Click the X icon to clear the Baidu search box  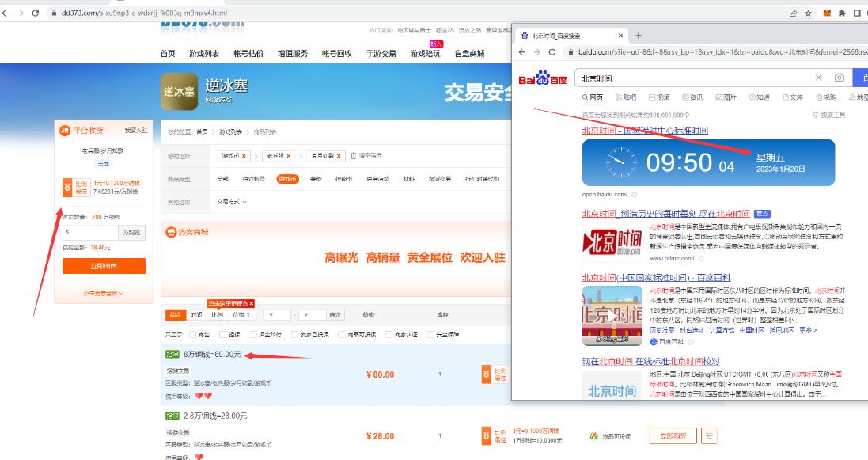click(x=817, y=78)
